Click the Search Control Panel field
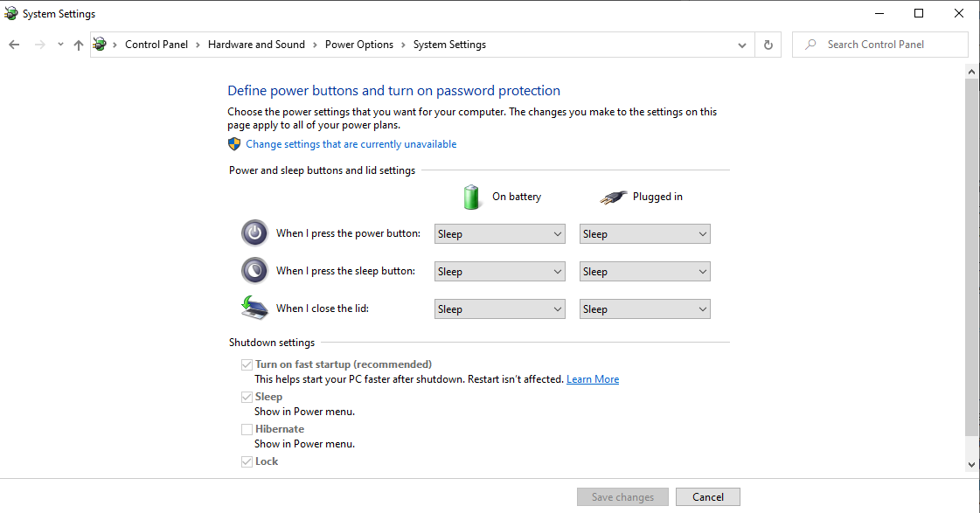Screen dimensions: 980x513 coord(880,45)
